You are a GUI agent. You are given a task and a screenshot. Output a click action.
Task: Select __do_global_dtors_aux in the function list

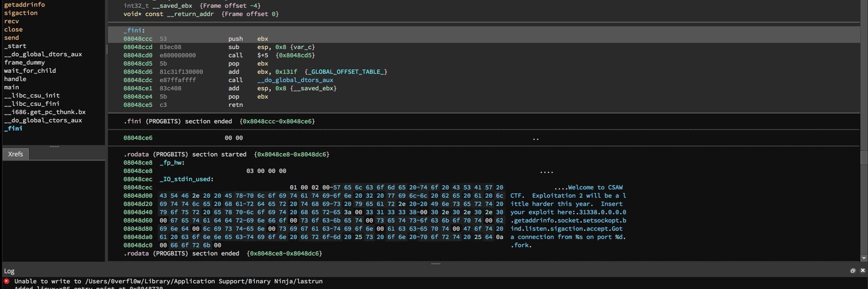click(43, 54)
